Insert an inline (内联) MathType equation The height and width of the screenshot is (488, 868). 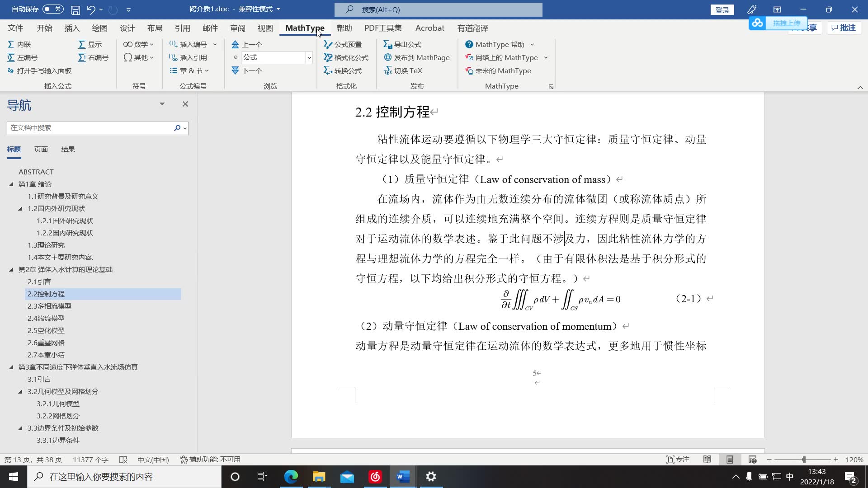click(x=19, y=44)
